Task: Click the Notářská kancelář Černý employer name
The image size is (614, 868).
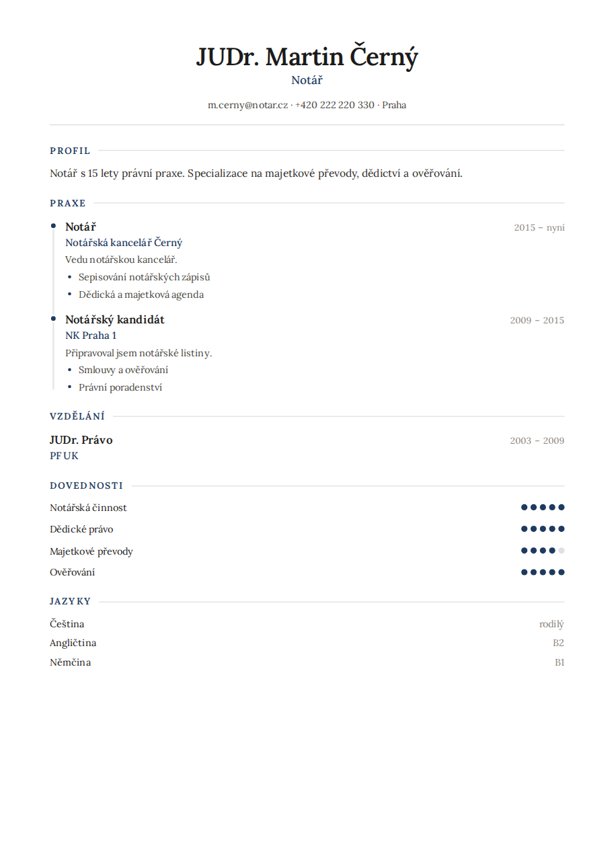Action: 124,243
